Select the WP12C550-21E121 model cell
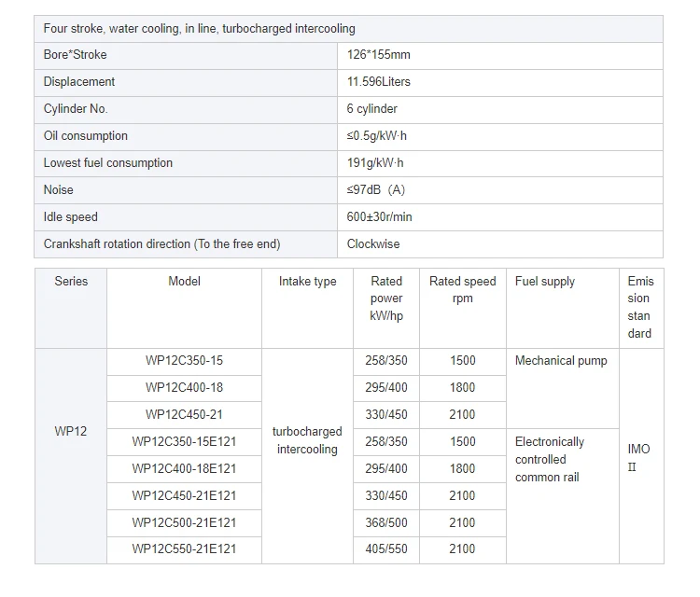 coord(184,549)
